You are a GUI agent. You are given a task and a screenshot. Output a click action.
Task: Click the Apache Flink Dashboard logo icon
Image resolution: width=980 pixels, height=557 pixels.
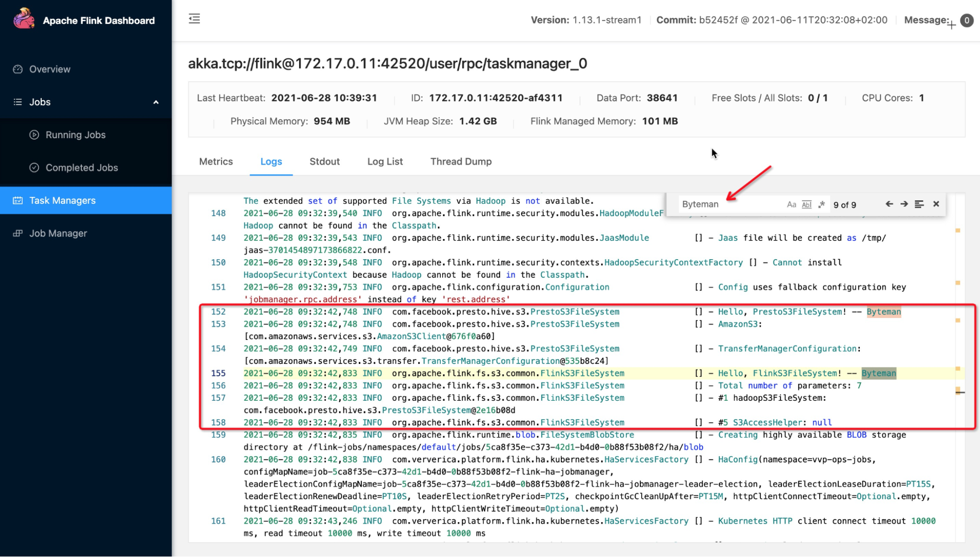click(x=23, y=20)
